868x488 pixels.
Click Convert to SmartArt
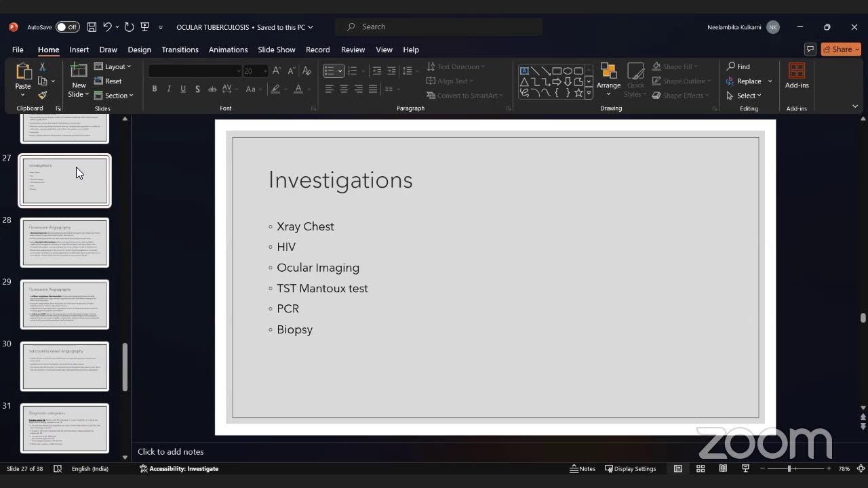point(466,96)
